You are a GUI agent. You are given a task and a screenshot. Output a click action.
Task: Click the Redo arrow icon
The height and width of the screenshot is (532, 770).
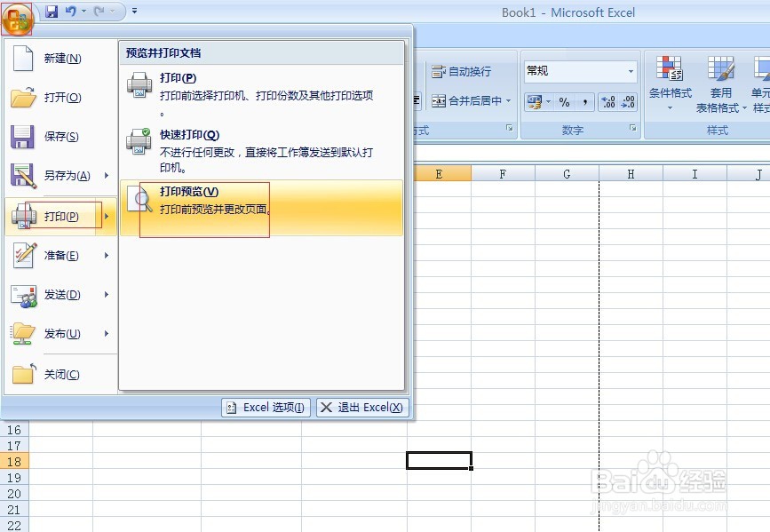[x=99, y=11]
